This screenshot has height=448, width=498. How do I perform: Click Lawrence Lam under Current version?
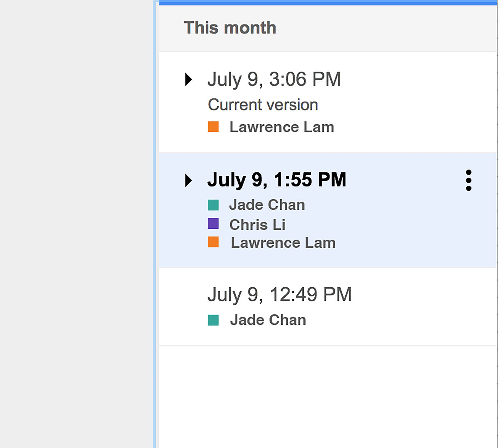[x=282, y=127]
